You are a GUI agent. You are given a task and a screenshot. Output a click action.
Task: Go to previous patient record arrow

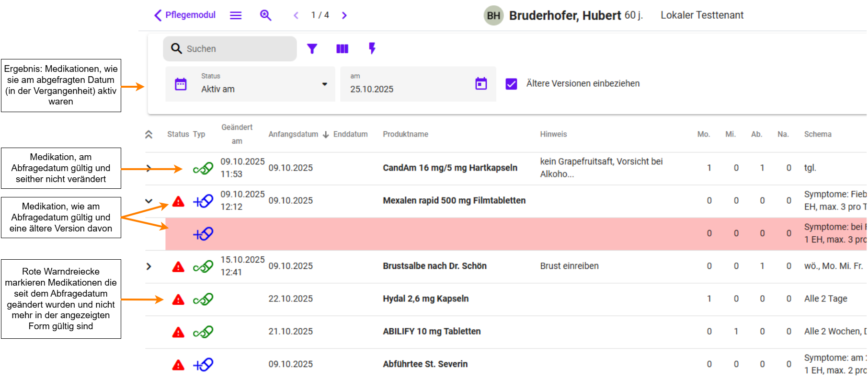click(296, 15)
